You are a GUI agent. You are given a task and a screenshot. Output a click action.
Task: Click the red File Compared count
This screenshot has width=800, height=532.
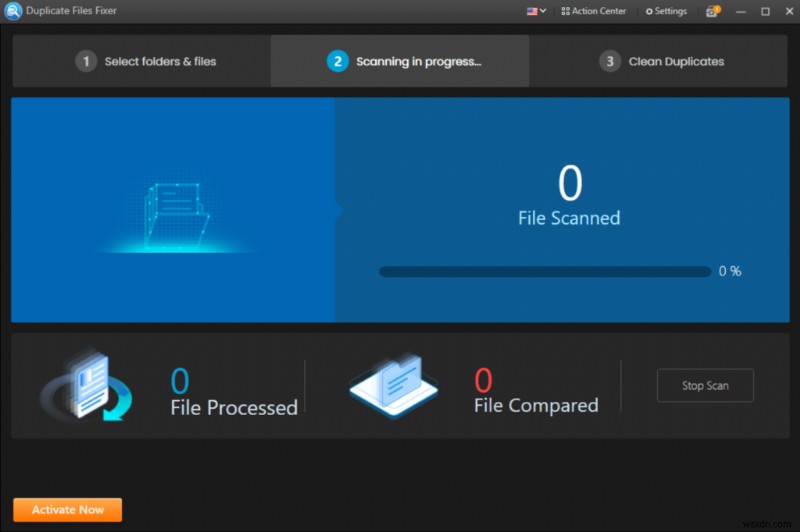[x=483, y=381]
